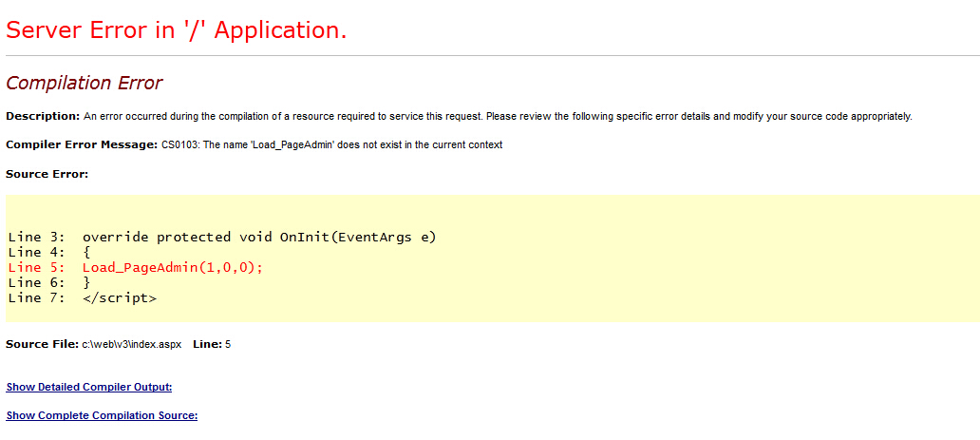Viewport: 980px width, 440px height.
Task: Click the line number 5 after Line label
Action: pos(228,343)
